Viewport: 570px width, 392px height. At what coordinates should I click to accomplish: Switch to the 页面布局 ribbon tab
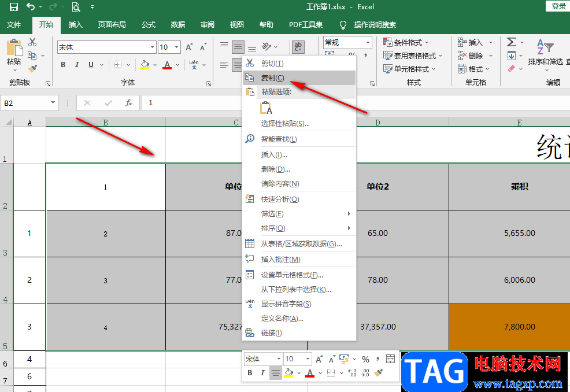point(112,25)
